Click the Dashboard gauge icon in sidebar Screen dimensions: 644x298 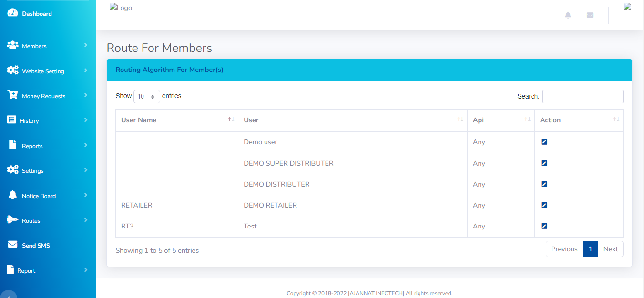12,13
